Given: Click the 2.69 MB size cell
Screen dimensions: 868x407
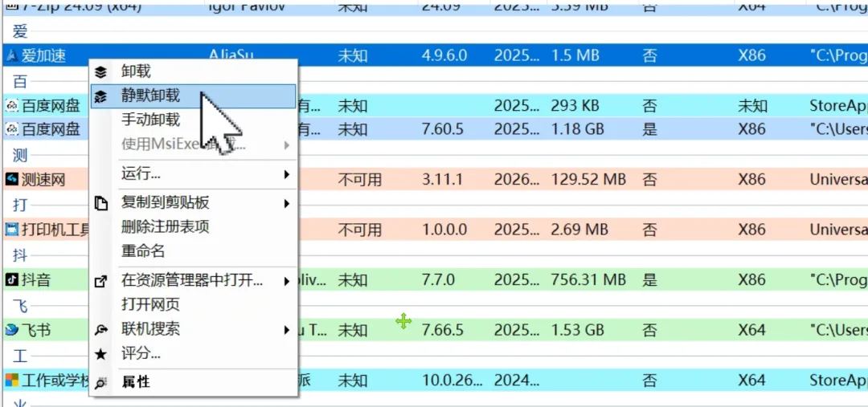Looking at the screenshot, I should pyautogui.click(x=579, y=229).
